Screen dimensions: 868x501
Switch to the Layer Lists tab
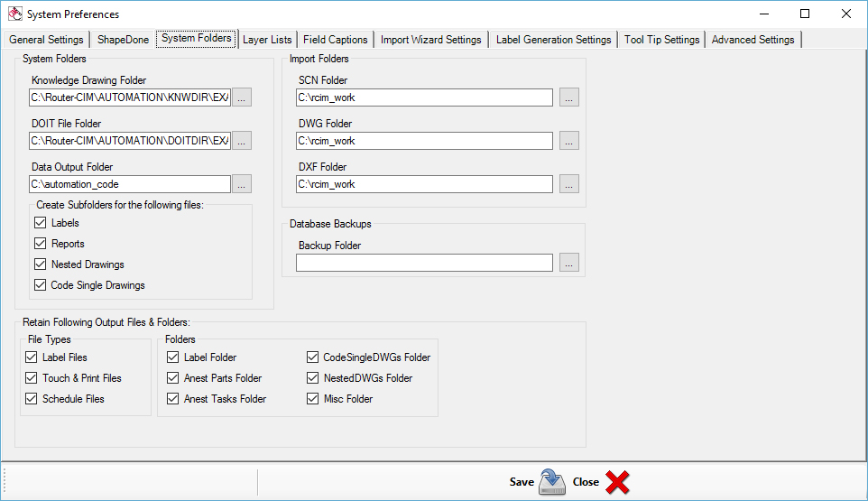click(x=267, y=40)
